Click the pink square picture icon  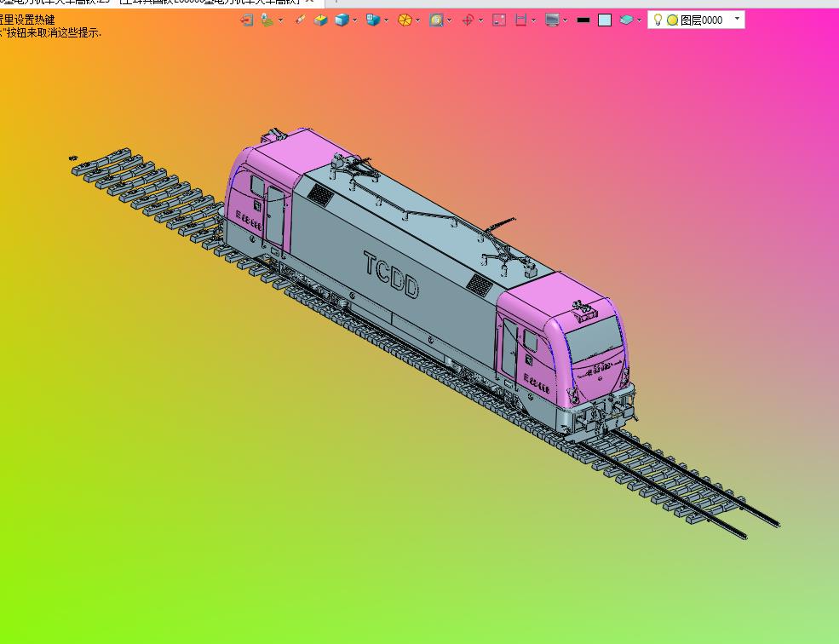point(499,20)
